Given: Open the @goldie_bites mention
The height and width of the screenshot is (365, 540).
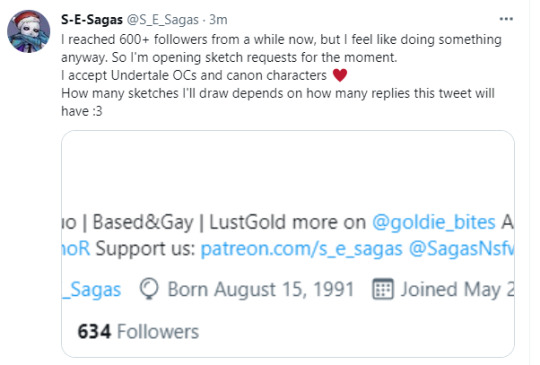Looking at the screenshot, I should click(x=434, y=222).
